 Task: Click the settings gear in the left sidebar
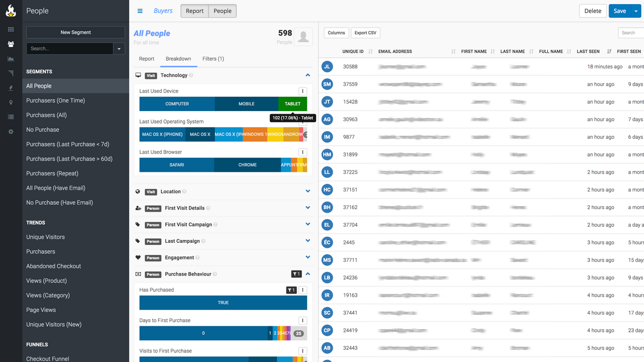(x=11, y=131)
